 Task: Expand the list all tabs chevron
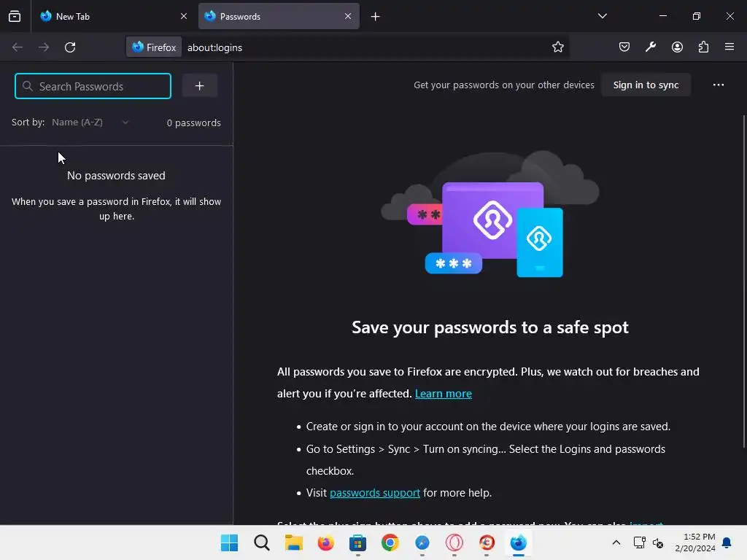[602, 16]
